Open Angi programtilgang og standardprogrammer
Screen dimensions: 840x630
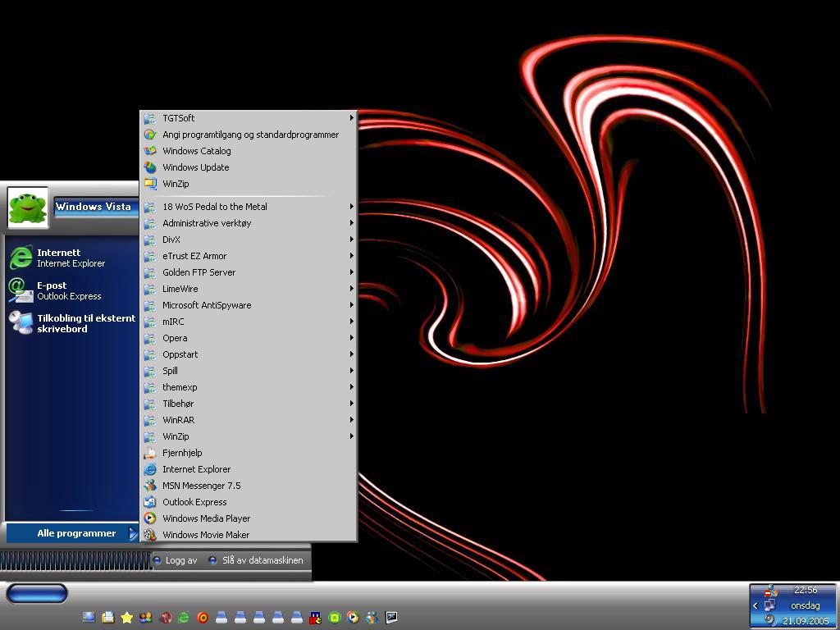(x=248, y=135)
